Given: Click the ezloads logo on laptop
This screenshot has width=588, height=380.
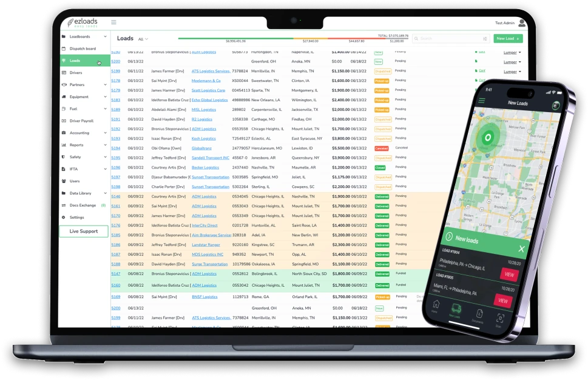Looking at the screenshot, I should 83,22.
